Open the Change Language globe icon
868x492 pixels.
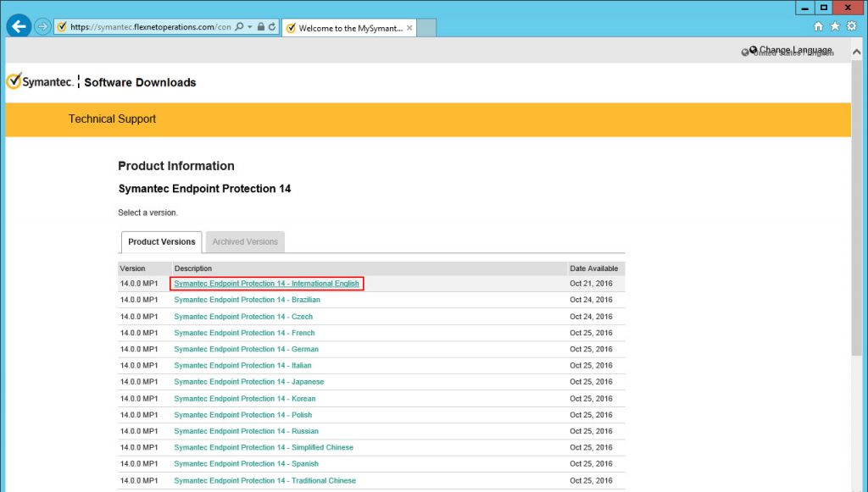[x=754, y=49]
